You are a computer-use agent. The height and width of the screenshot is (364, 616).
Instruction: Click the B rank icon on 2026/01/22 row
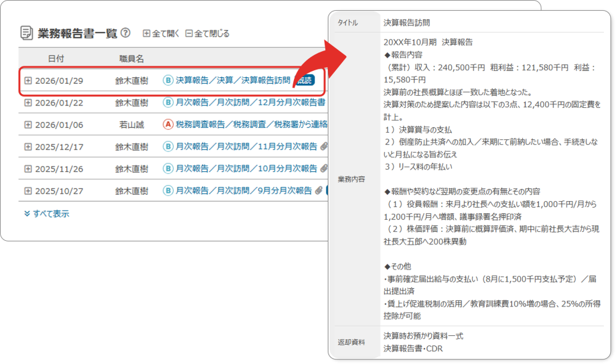[168, 102]
